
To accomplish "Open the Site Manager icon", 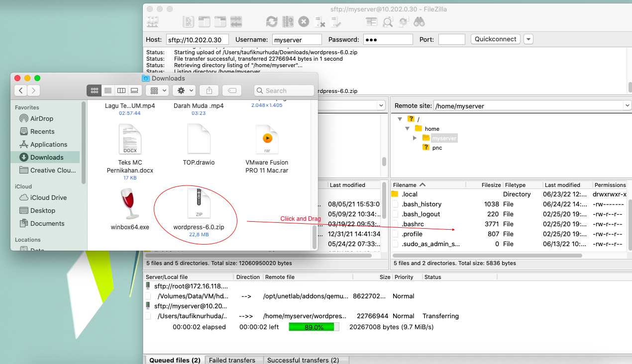I will coord(152,21).
